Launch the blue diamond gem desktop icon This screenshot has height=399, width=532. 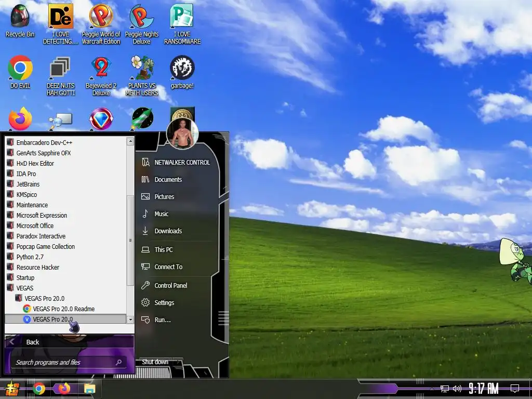(101, 119)
